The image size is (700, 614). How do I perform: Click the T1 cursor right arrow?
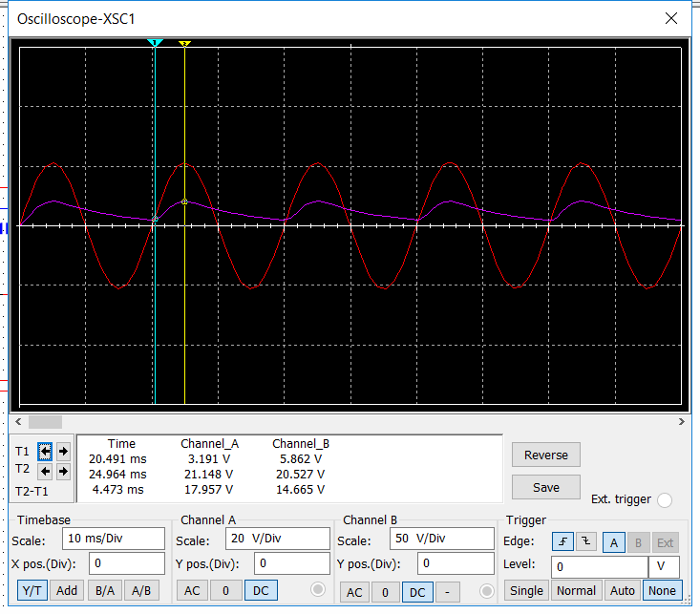coord(63,451)
